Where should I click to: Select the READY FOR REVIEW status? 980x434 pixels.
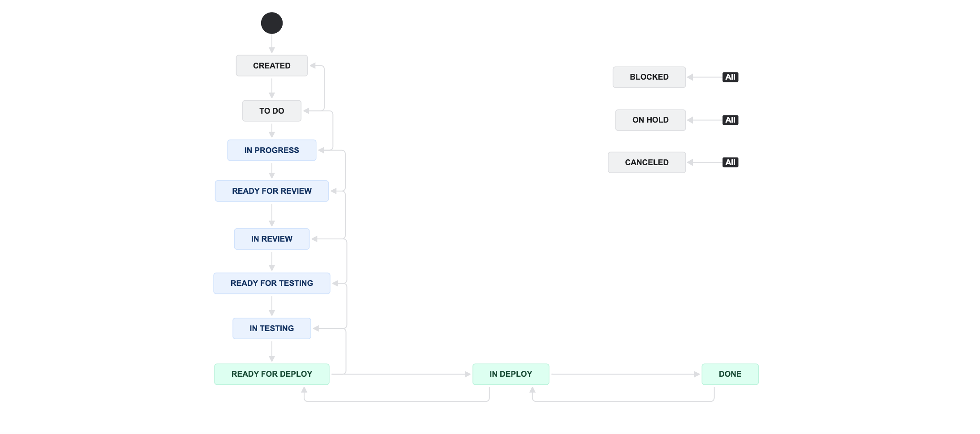[x=272, y=191]
